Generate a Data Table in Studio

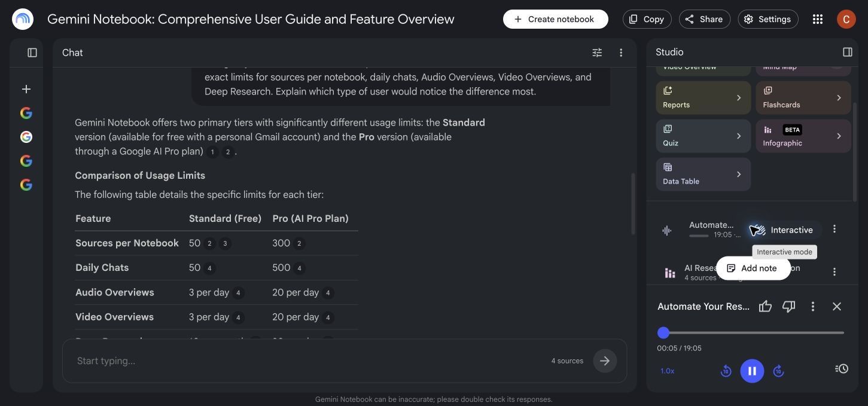click(x=703, y=174)
